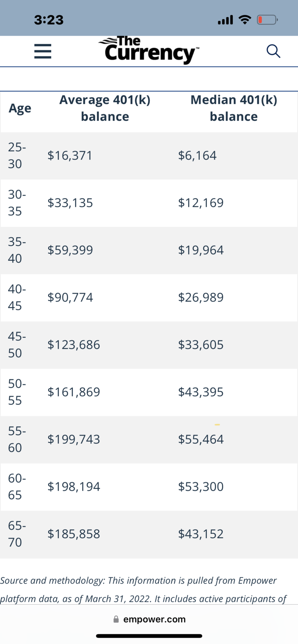This screenshot has width=298, height=644.
Task: Tap the empower.com address bar
Action: click(x=149, y=619)
